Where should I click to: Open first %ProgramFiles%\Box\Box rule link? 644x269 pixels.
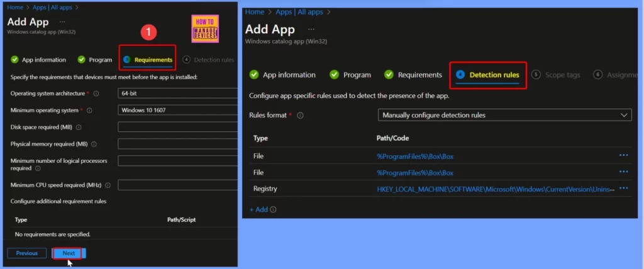[415, 156]
